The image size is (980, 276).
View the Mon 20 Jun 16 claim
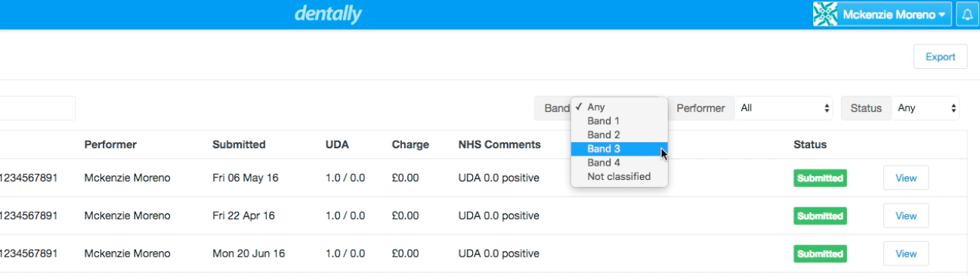906,254
